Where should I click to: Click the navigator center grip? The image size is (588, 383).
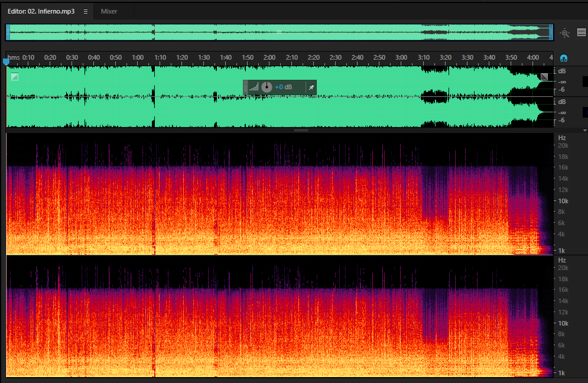click(x=280, y=33)
